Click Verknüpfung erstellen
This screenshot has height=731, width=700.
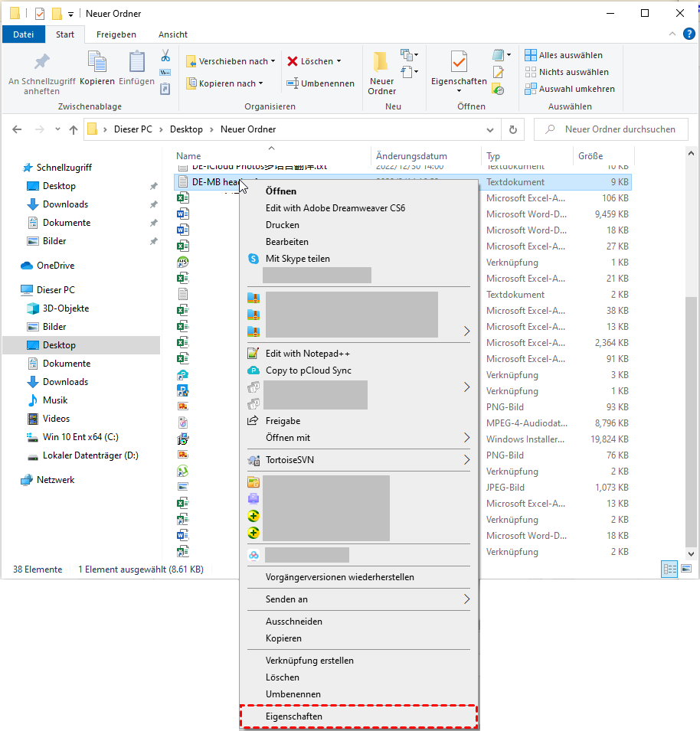(x=358, y=660)
